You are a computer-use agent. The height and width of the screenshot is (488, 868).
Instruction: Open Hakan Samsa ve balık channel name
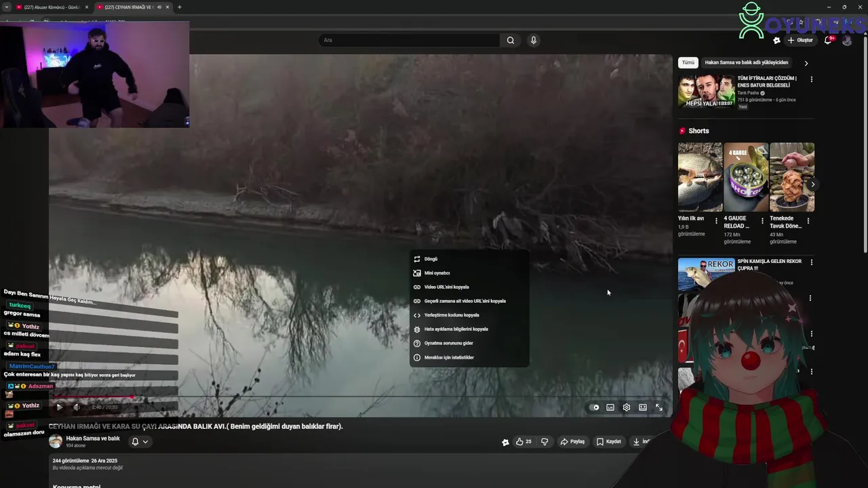coord(93,439)
